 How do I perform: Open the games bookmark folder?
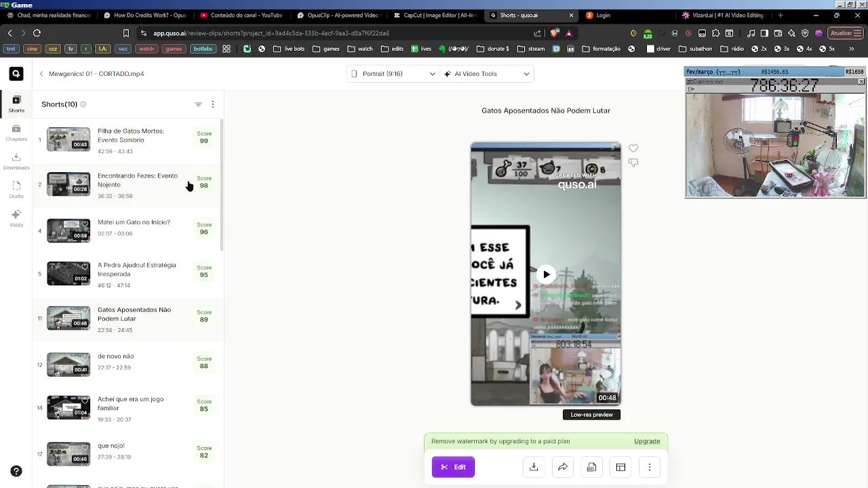click(326, 49)
